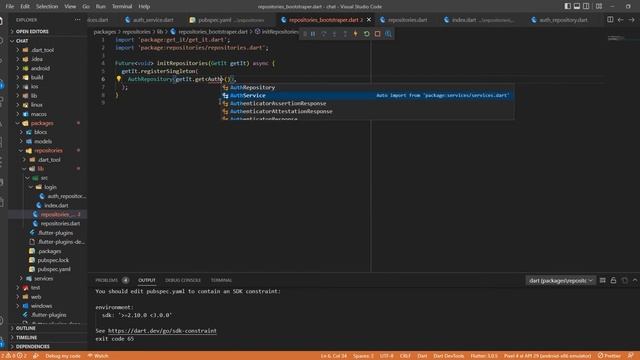
Task: Click the debug Step Into icon
Action: [334, 34]
